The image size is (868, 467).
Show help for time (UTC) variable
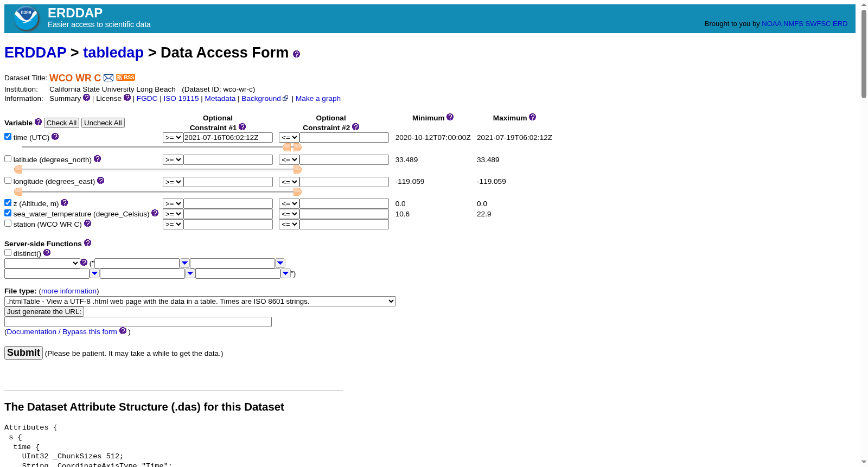(55, 137)
